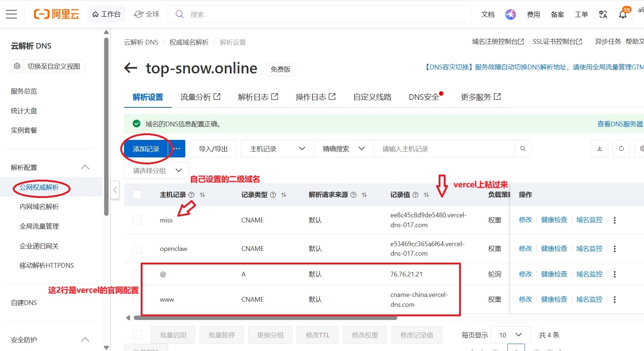Viewport: 644px width, 351px height.
Task: Check the miss record checkbox
Action: (x=137, y=220)
